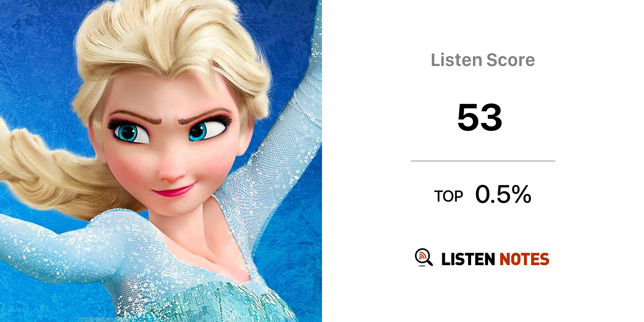
Task: Click the digit 3 of the score 53
Action: pos(491,117)
